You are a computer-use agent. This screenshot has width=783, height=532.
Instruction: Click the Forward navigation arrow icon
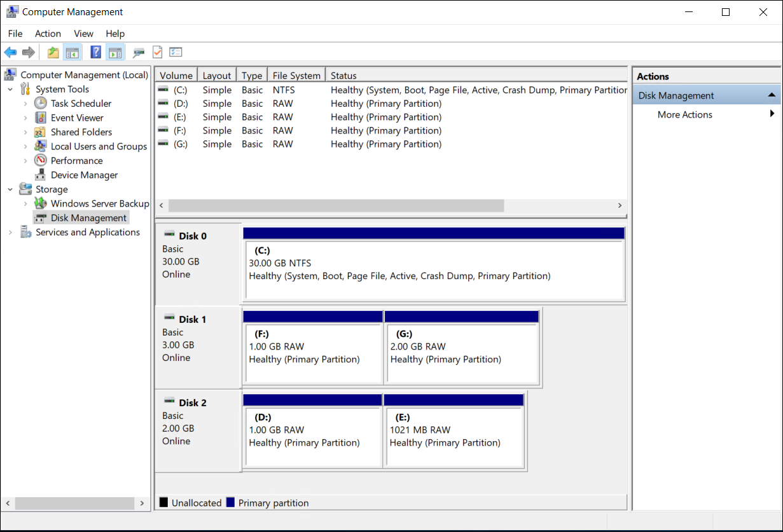(29, 51)
